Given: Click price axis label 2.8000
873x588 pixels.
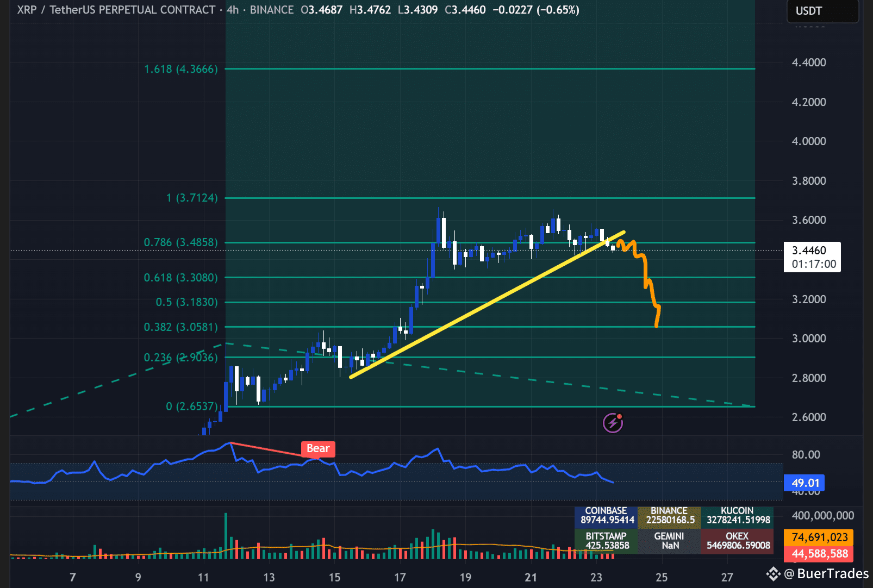Looking at the screenshot, I should [x=809, y=378].
